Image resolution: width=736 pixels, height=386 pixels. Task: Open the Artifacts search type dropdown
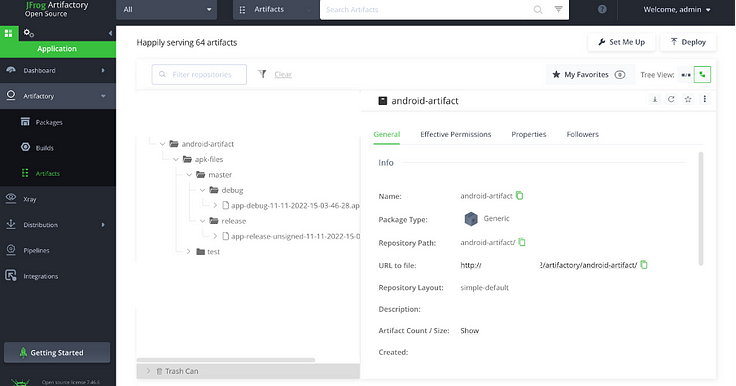click(276, 9)
